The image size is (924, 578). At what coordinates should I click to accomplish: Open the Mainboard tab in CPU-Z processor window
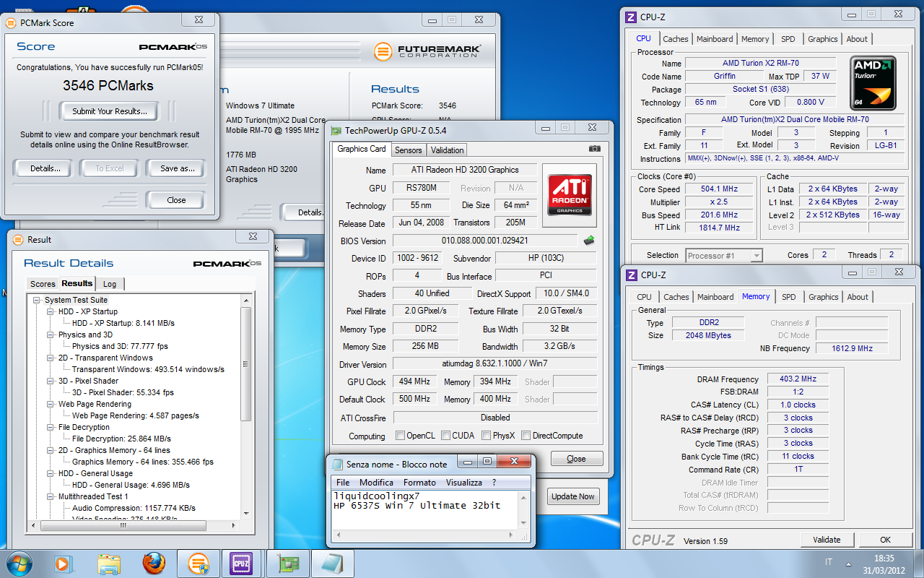coord(715,39)
